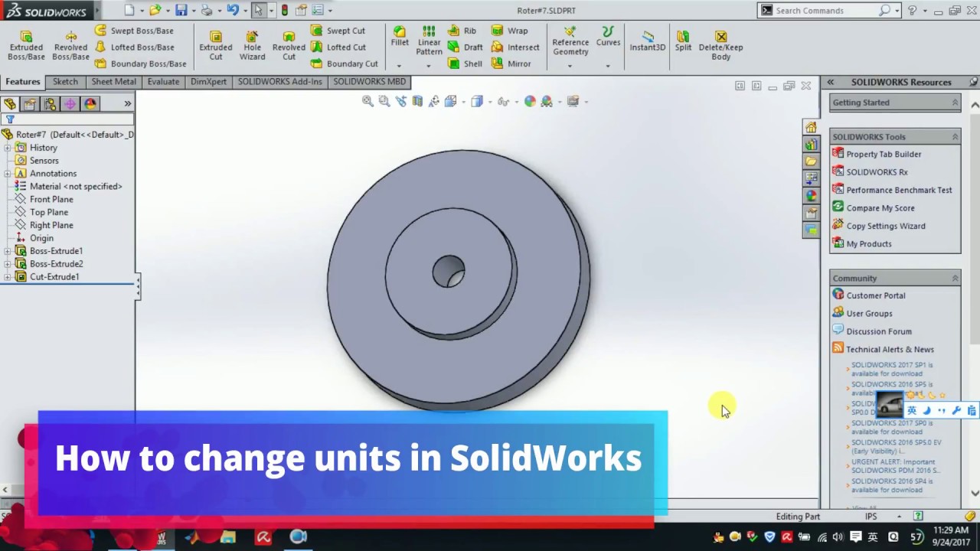
Task: Expand the Cut-Extrude1 feature node
Action: click(x=8, y=277)
